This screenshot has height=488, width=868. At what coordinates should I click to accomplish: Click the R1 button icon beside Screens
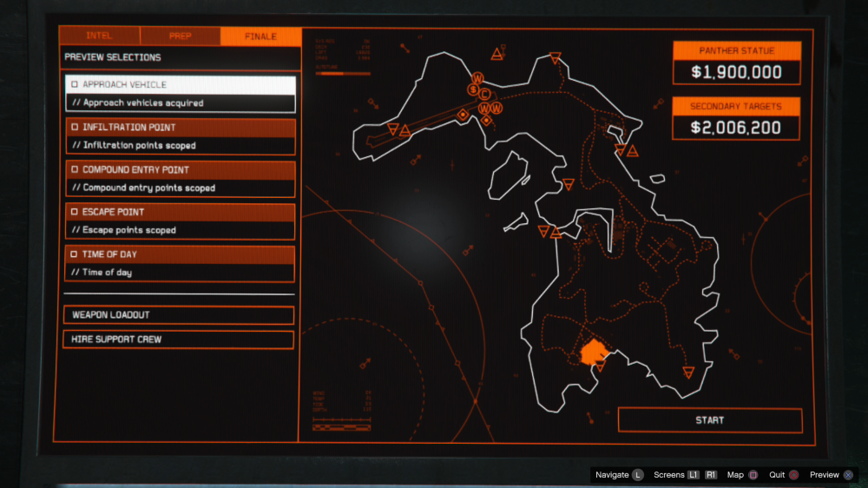(711, 475)
